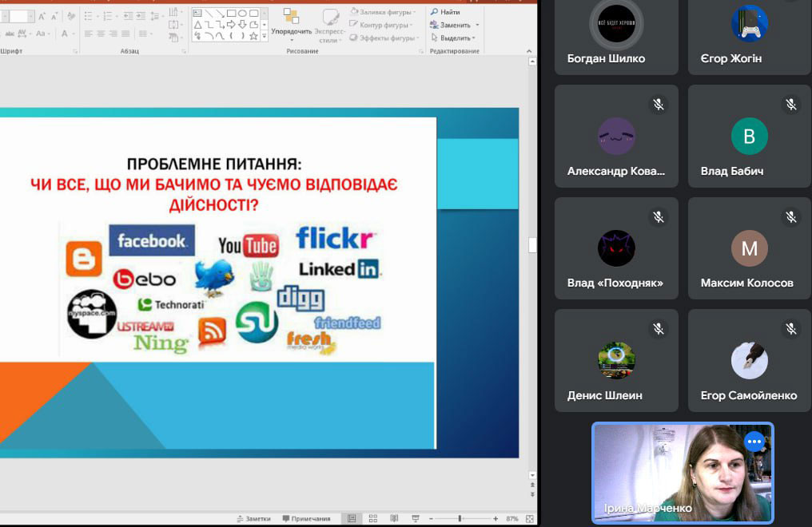Select Богдан Шилко participant tile
The image size is (812, 527).
click(615, 36)
